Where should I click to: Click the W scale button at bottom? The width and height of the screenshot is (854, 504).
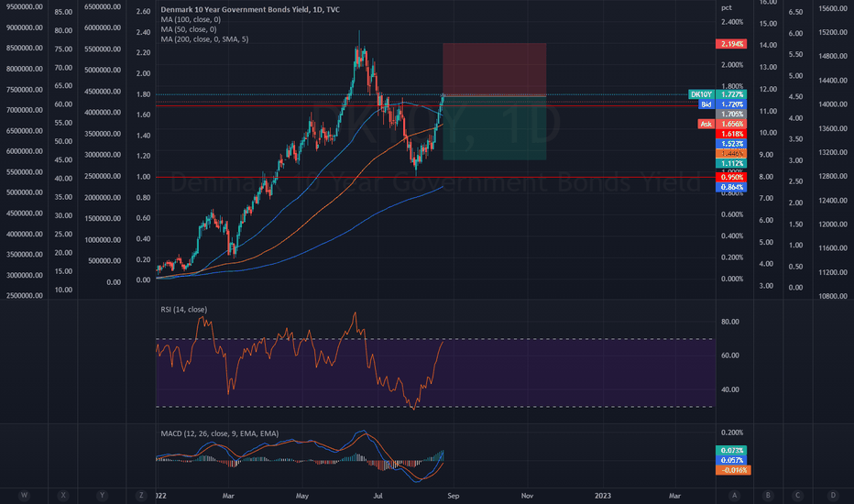click(24, 495)
